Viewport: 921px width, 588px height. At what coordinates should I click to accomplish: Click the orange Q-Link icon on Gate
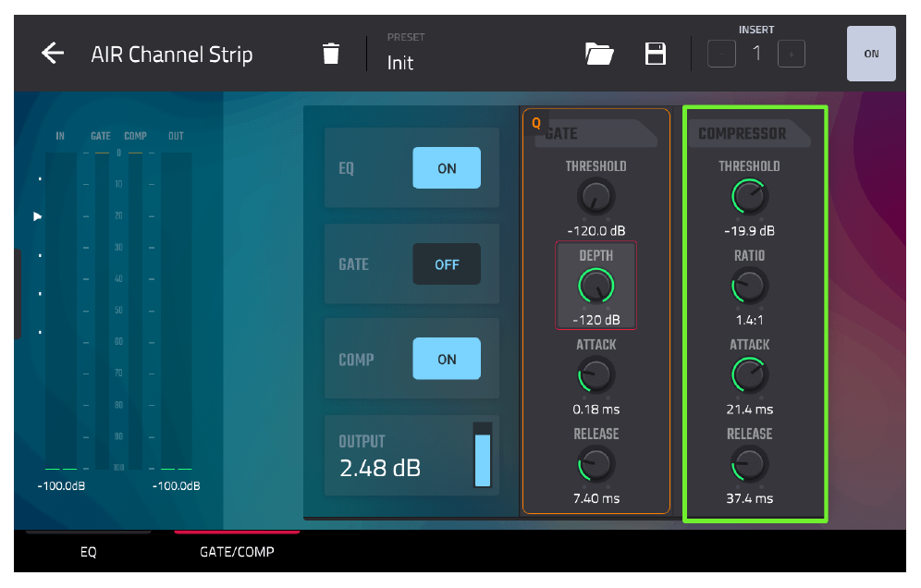[x=535, y=123]
